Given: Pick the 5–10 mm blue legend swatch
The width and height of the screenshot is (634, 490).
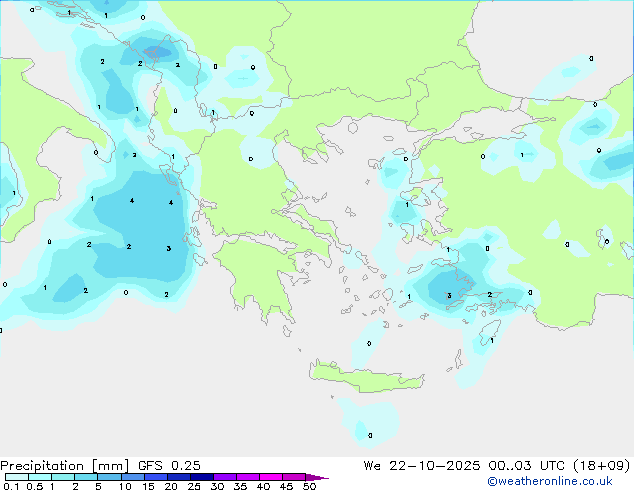Looking at the screenshot, I should point(109,477).
